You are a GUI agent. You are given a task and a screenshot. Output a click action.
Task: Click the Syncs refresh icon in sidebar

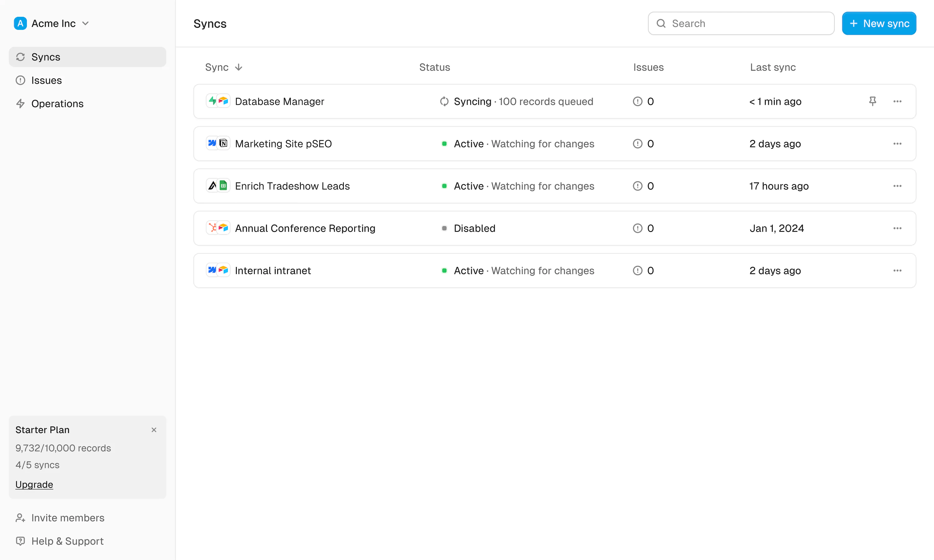pyautogui.click(x=20, y=57)
